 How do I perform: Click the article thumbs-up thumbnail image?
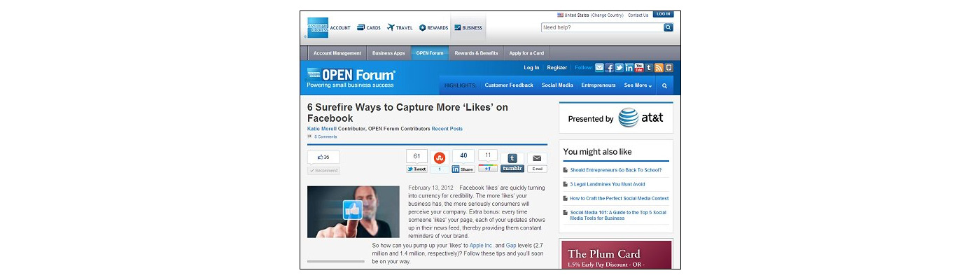tap(353, 211)
